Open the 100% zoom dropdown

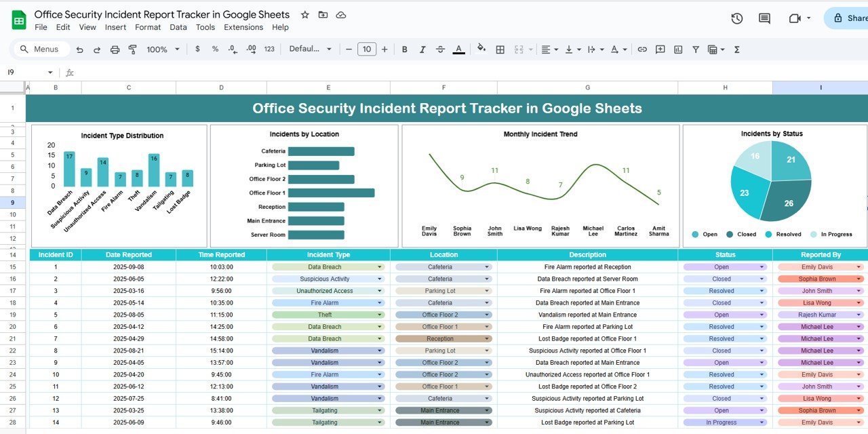click(x=163, y=50)
